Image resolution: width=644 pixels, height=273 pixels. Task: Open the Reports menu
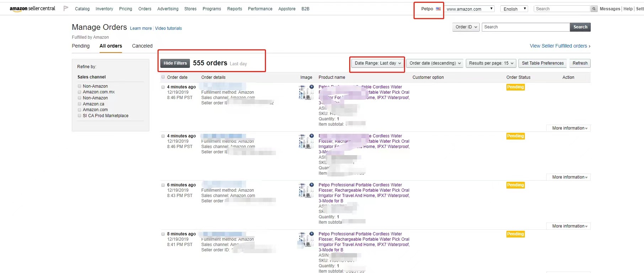(x=234, y=9)
